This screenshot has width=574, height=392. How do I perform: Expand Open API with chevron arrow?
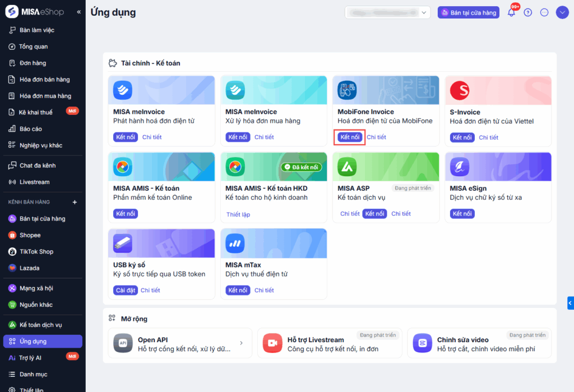pos(241,343)
